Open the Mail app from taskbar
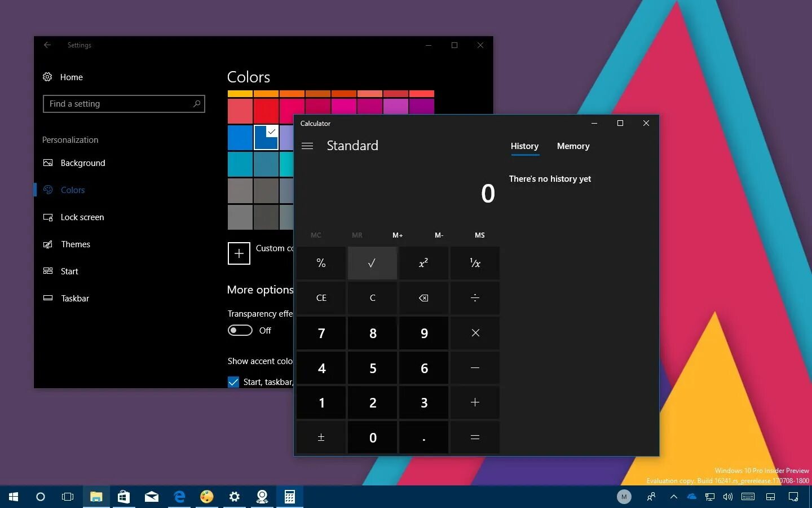812x508 pixels. pyautogui.click(x=151, y=497)
